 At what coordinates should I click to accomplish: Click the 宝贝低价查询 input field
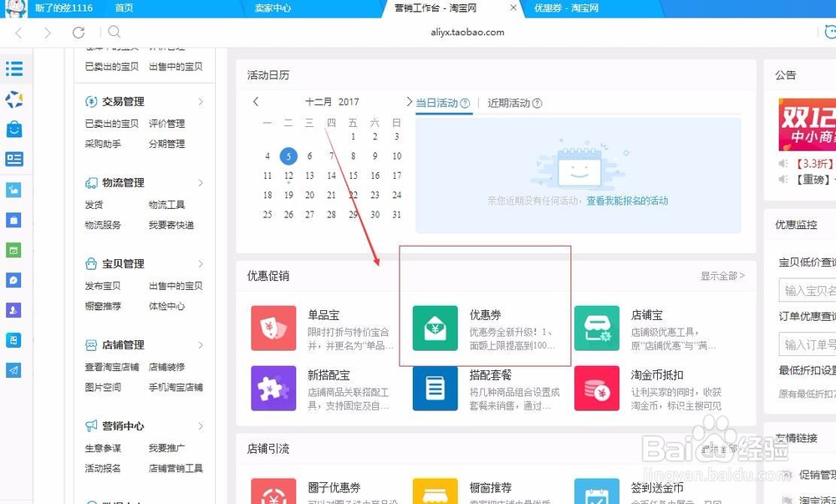coord(808,291)
